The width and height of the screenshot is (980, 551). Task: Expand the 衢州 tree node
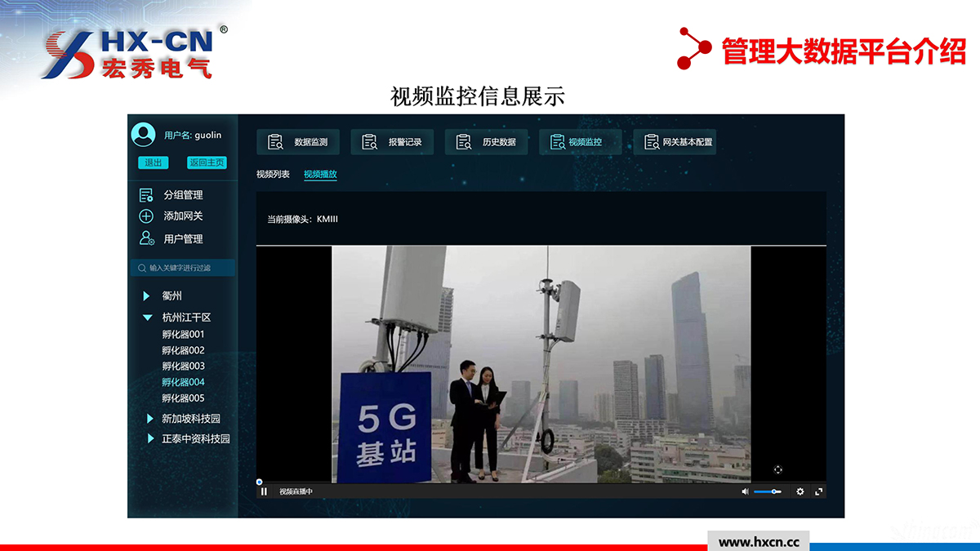pyautogui.click(x=146, y=295)
